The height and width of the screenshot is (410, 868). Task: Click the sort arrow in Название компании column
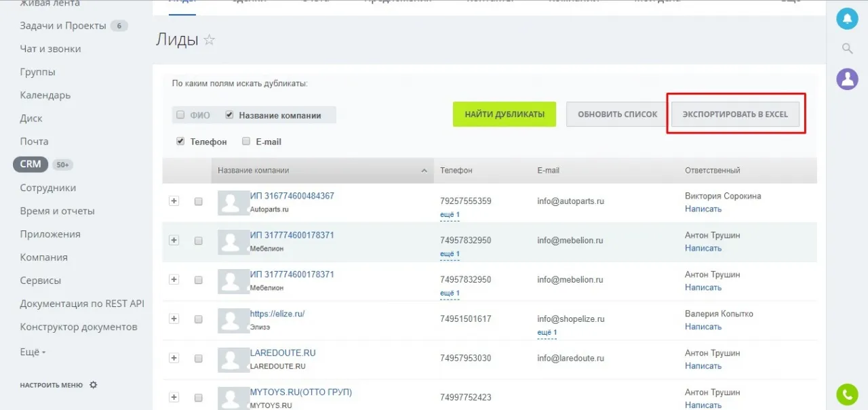tap(425, 171)
